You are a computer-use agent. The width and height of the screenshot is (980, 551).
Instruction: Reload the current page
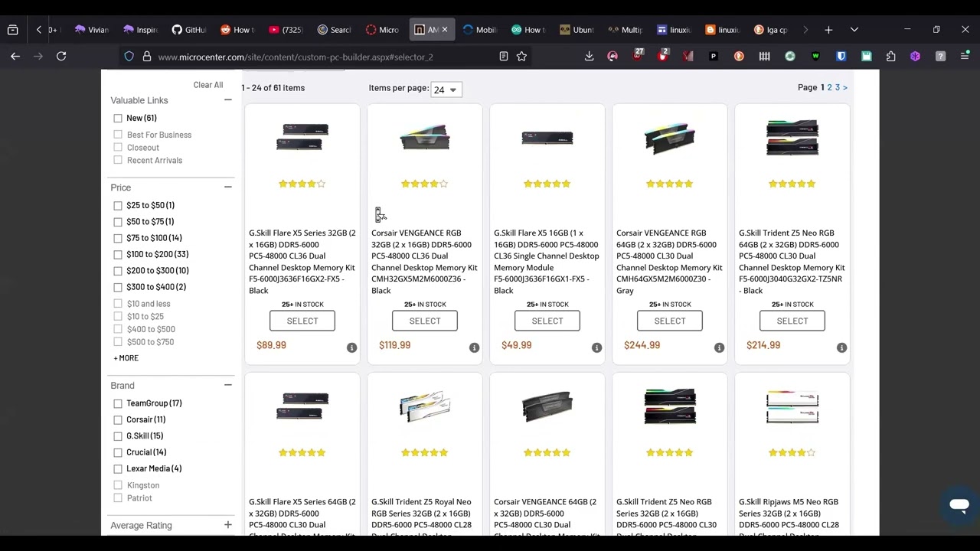point(61,56)
